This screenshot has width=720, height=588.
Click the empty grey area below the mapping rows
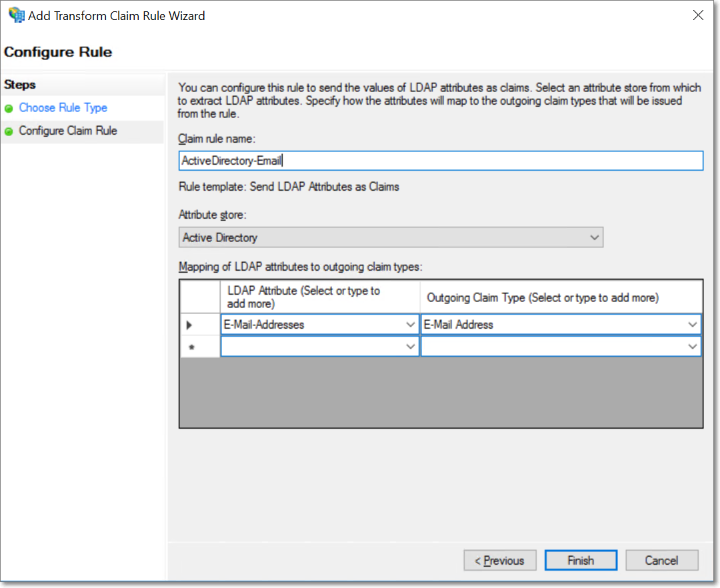coord(440,393)
